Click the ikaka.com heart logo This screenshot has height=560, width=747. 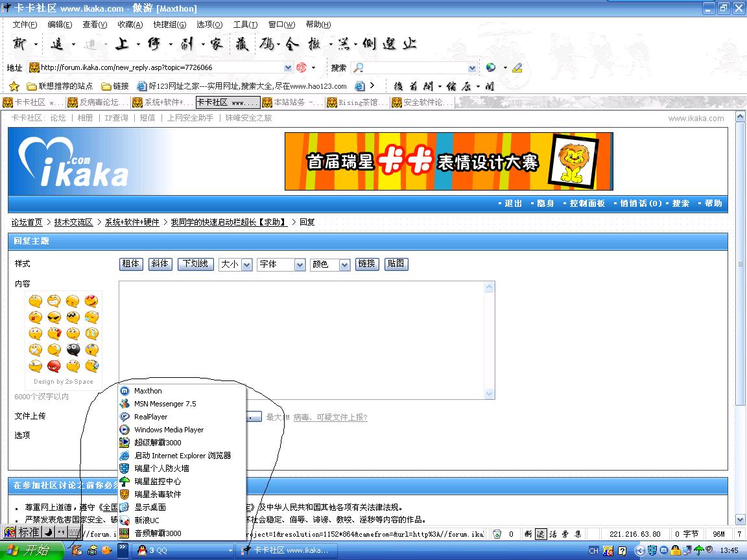pos(73,162)
